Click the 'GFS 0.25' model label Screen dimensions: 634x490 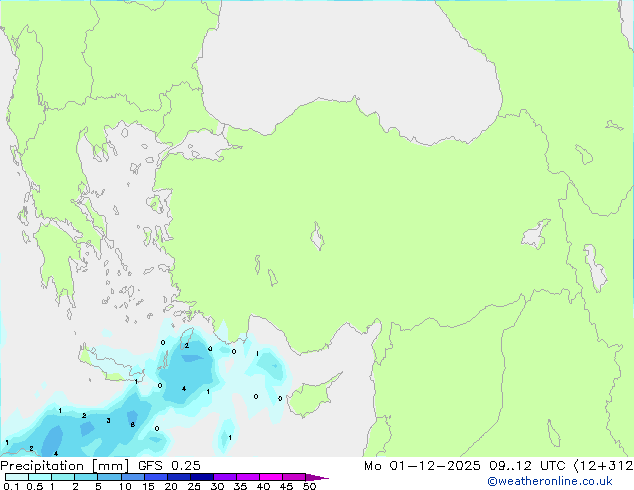pyautogui.click(x=169, y=466)
